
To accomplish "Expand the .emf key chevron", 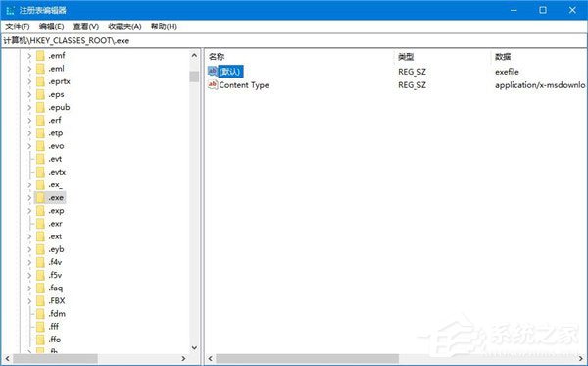I will pos(29,56).
